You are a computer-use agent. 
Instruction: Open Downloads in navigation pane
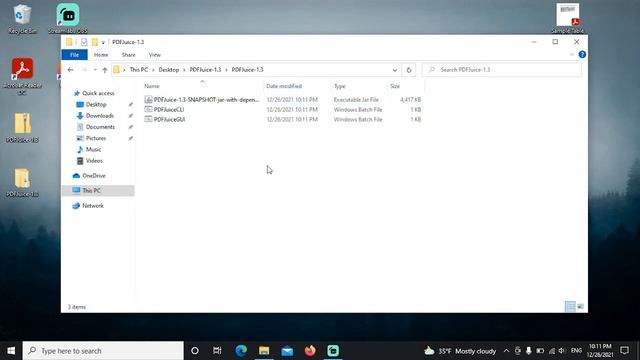[x=100, y=116]
